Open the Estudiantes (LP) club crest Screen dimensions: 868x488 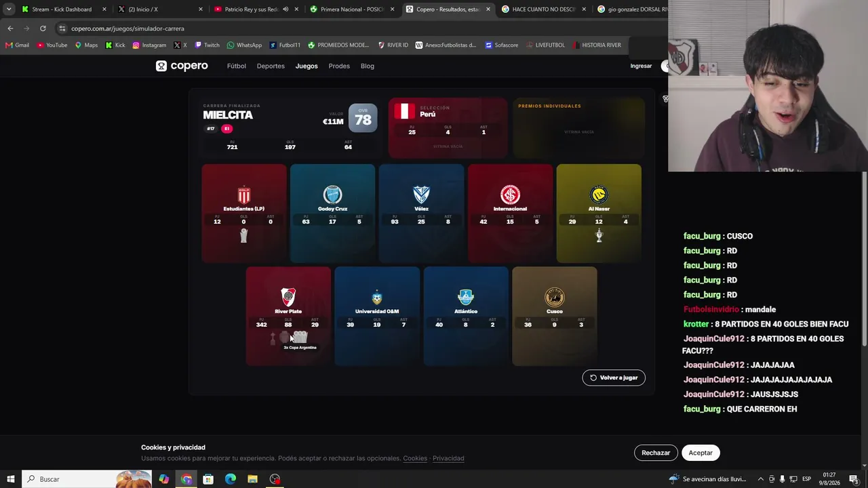pyautogui.click(x=244, y=195)
